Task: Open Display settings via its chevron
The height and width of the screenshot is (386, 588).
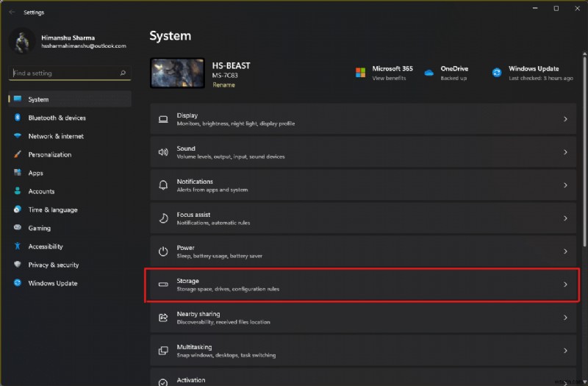Action: point(565,119)
